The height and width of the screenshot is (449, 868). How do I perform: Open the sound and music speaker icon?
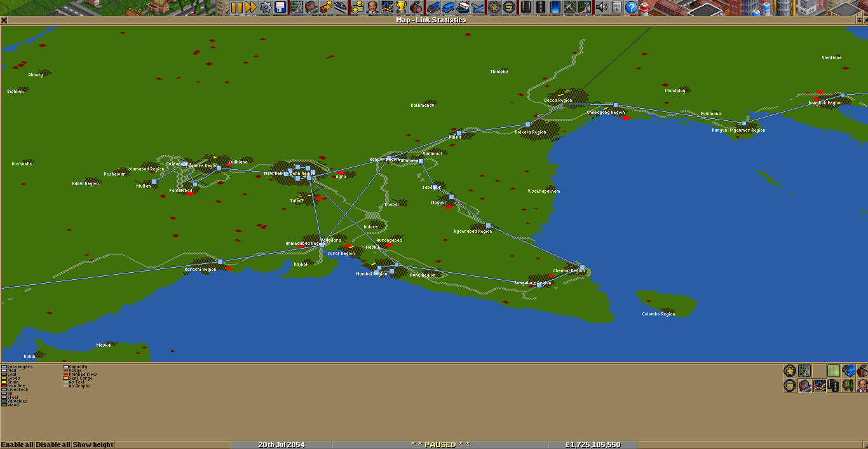pos(600,8)
